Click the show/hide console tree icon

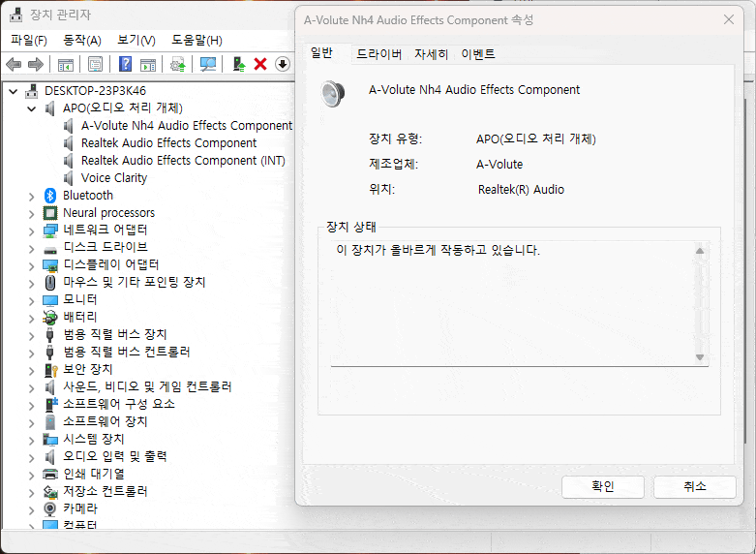click(x=66, y=64)
